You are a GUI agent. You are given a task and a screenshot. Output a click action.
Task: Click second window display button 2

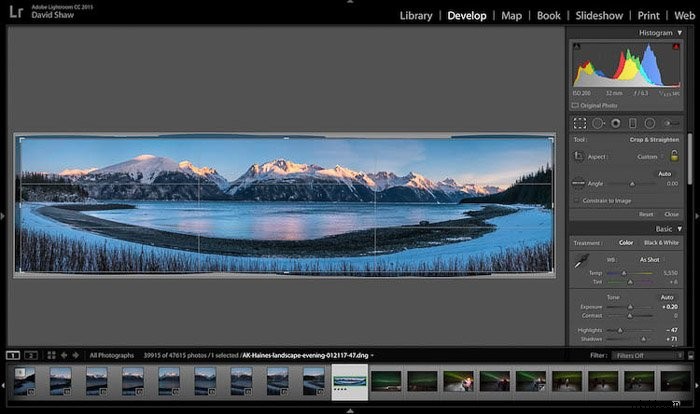31,355
